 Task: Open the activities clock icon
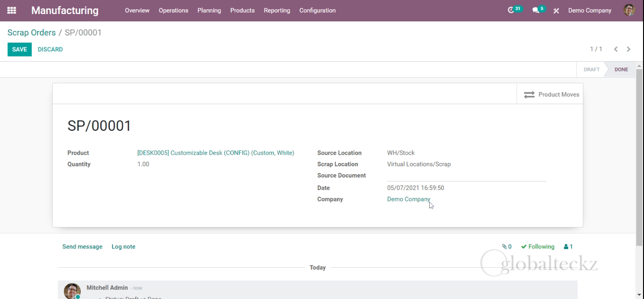click(511, 10)
